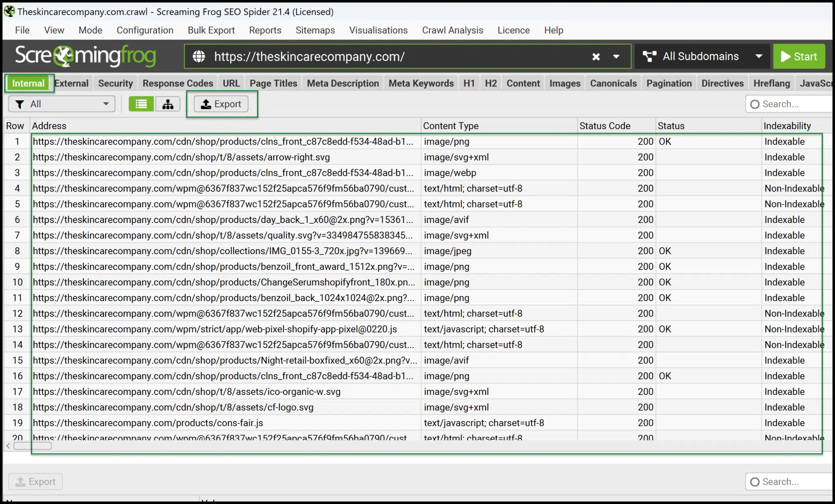Image resolution: width=835 pixels, height=504 pixels.
Task: Switch to the Page Titles tab
Action: (274, 83)
